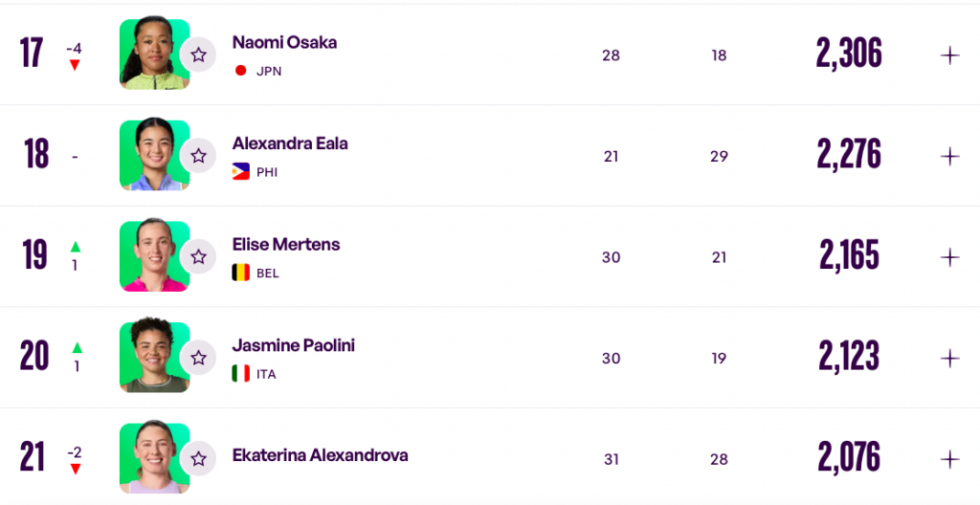The height and width of the screenshot is (505, 980).
Task: Expand Naomi Osaka's row with the plus
Action: pos(949,55)
